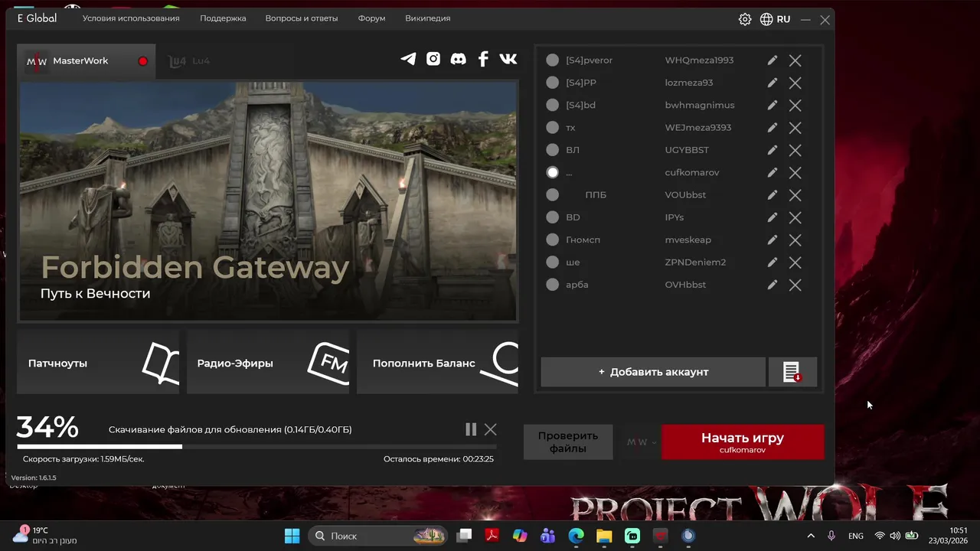Screen dimensions: 980x551
Task: Edit the ZPNDeniem2 account
Action: 773,262
